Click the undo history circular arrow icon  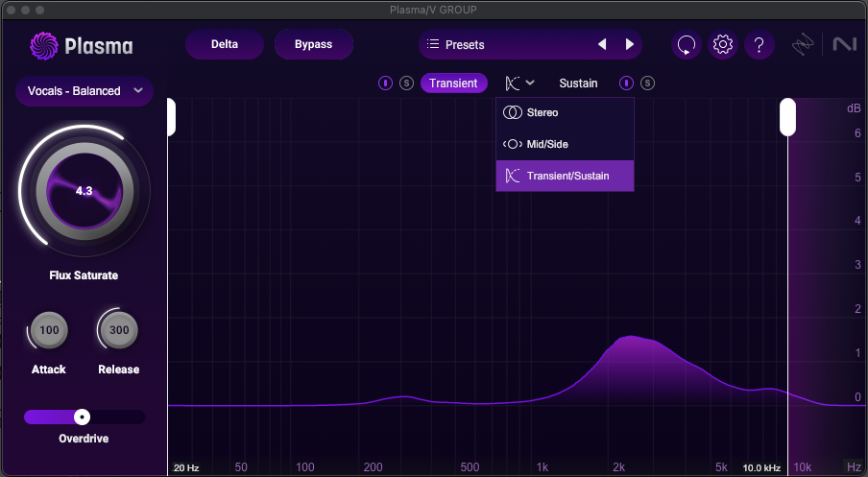click(x=687, y=44)
